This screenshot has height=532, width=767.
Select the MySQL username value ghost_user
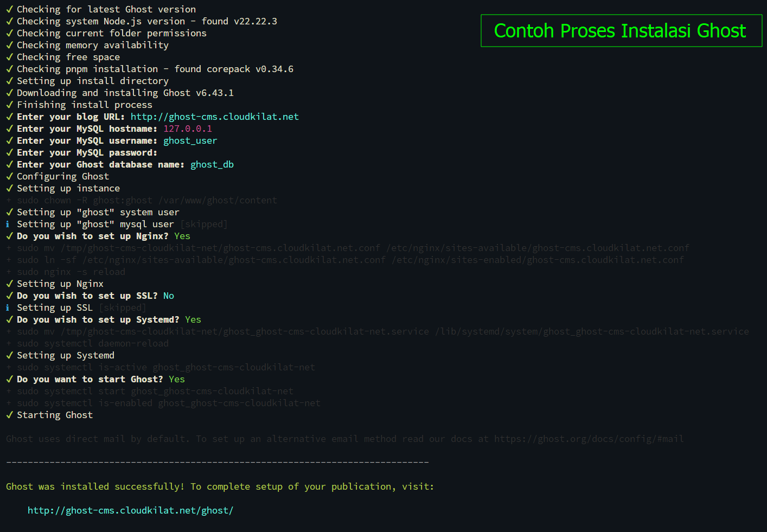[x=190, y=140]
